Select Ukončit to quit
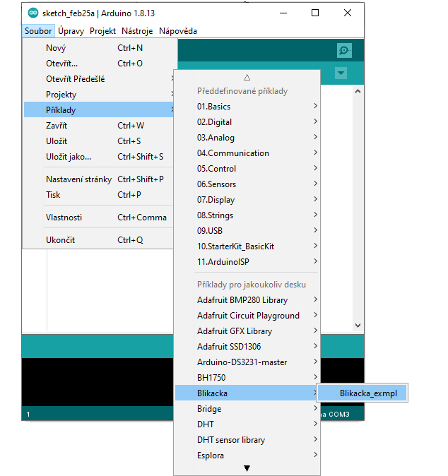Screen dimensions: 448x476 click(98, 240)
